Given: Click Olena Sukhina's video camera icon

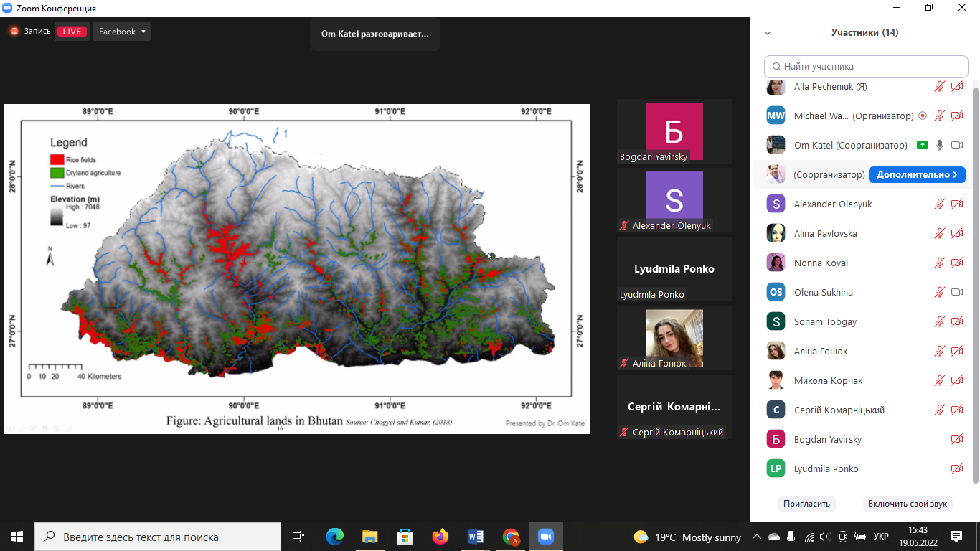Looking at the screenshot, I should (956, 292).
